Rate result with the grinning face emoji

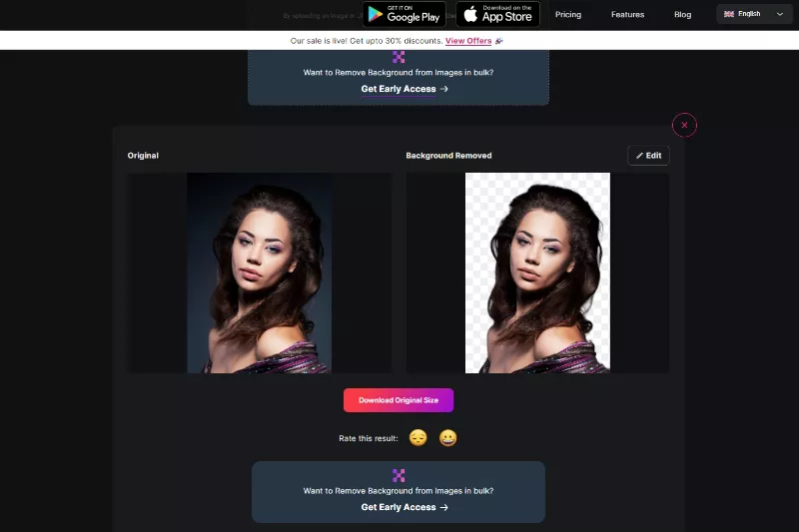click(447, 438)
